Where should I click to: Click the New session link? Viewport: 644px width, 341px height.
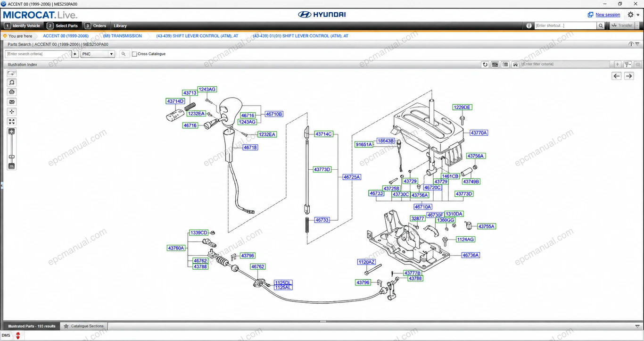(x=608, y=15)
